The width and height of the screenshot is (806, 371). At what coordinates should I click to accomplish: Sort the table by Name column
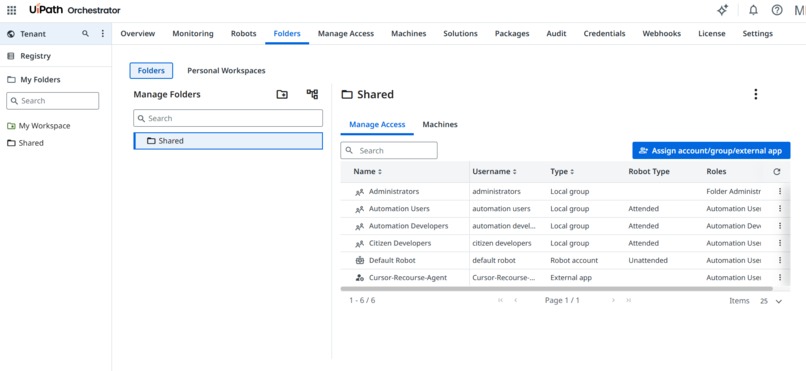[x=368, y=172]
